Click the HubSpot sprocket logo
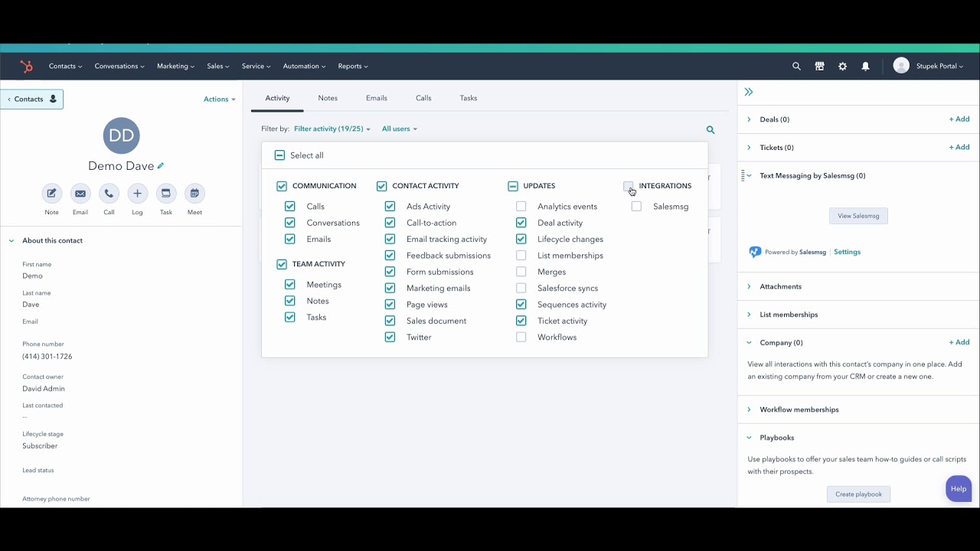Viewport: 980px width, 551px height. coord(27,67)
